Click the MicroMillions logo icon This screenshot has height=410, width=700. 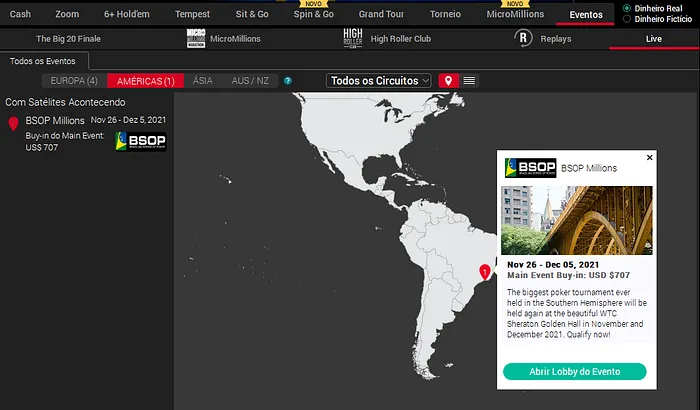[195, 39]
